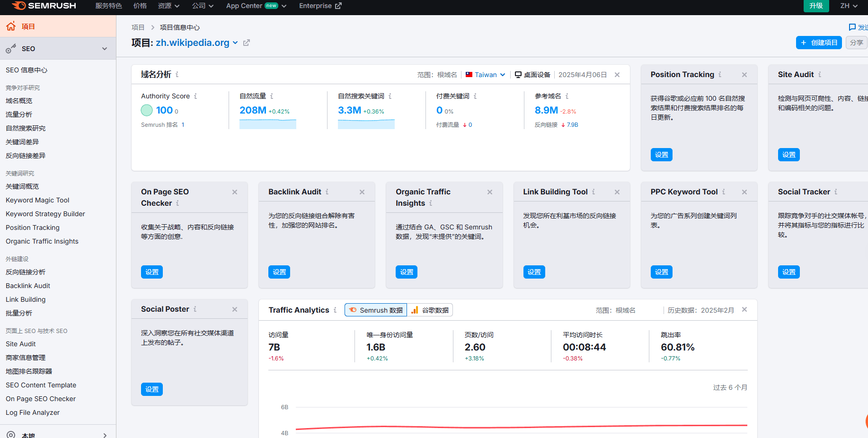868x438 pixels.
Task: Click the 208M organic traffic value
Action: [253, 110]
